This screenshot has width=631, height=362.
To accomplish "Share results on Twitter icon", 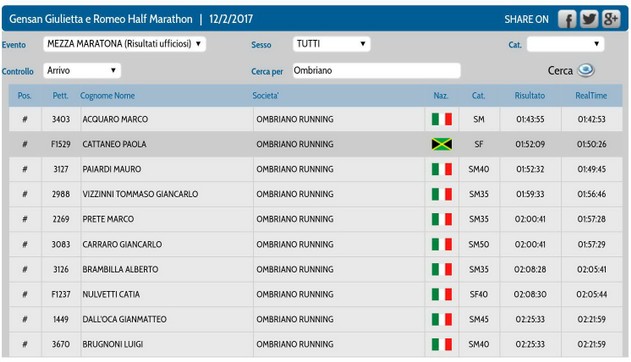I will 589,19.
